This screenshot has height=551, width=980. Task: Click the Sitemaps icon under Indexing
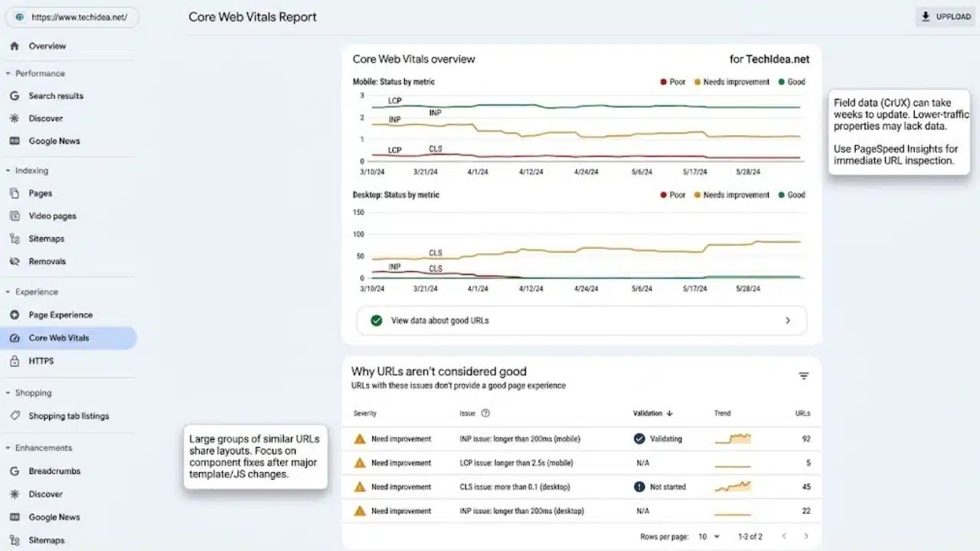[x=14, y=239]
